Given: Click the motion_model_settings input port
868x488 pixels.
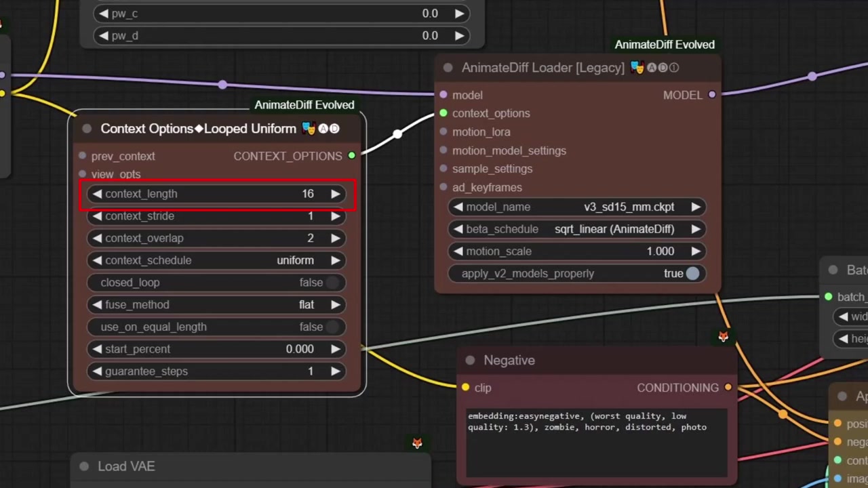Looking at the screenshot, I should [443, 150].
